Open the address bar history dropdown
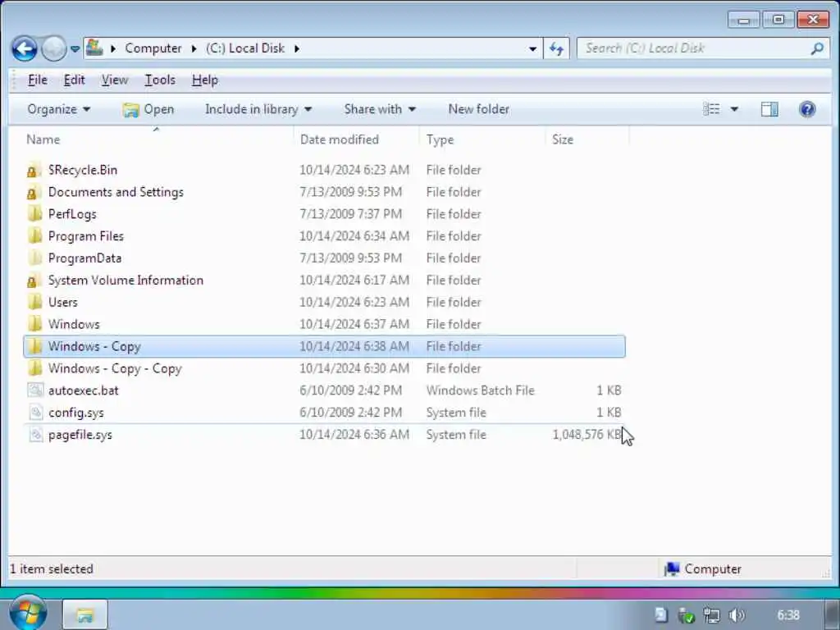Screen dimensions: 840x630 pos(532,48)
